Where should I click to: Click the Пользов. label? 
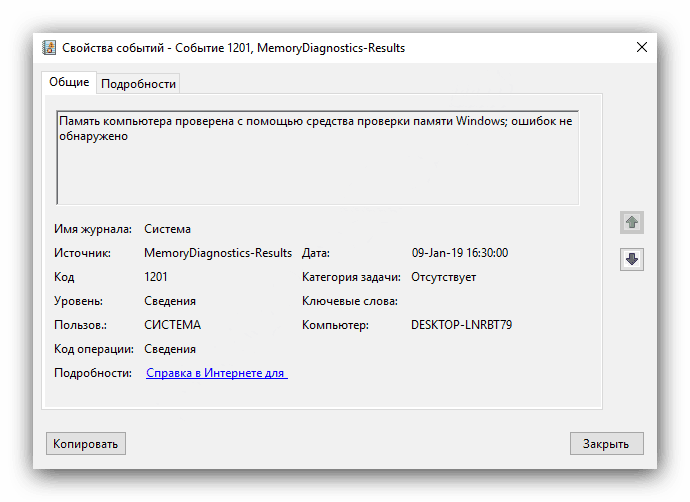coord(80,325)
